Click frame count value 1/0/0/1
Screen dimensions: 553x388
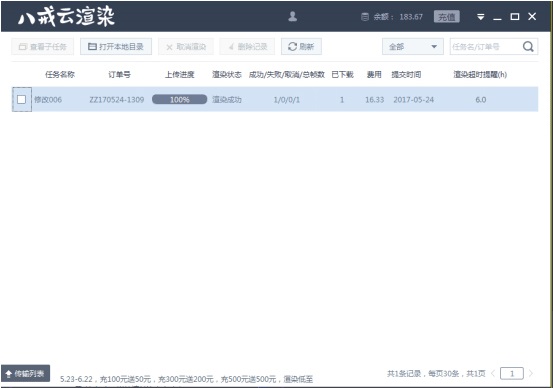[x=287, y=100]
